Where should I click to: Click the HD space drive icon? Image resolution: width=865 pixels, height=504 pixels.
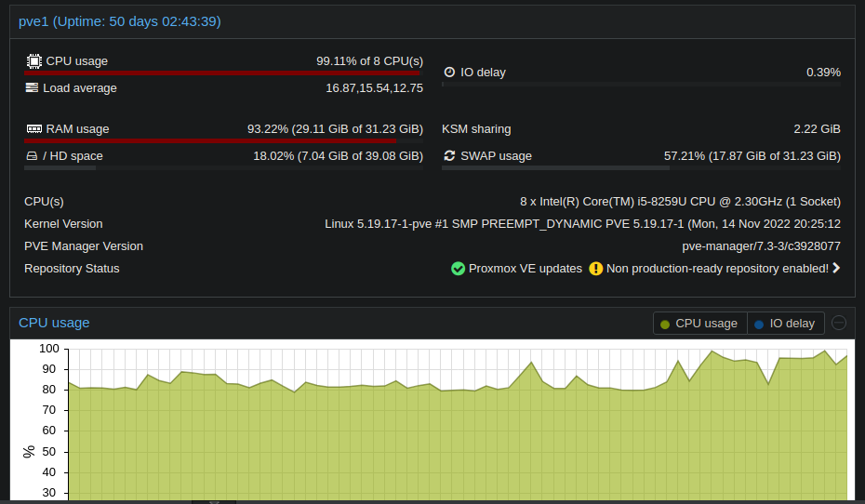[32, 156]
